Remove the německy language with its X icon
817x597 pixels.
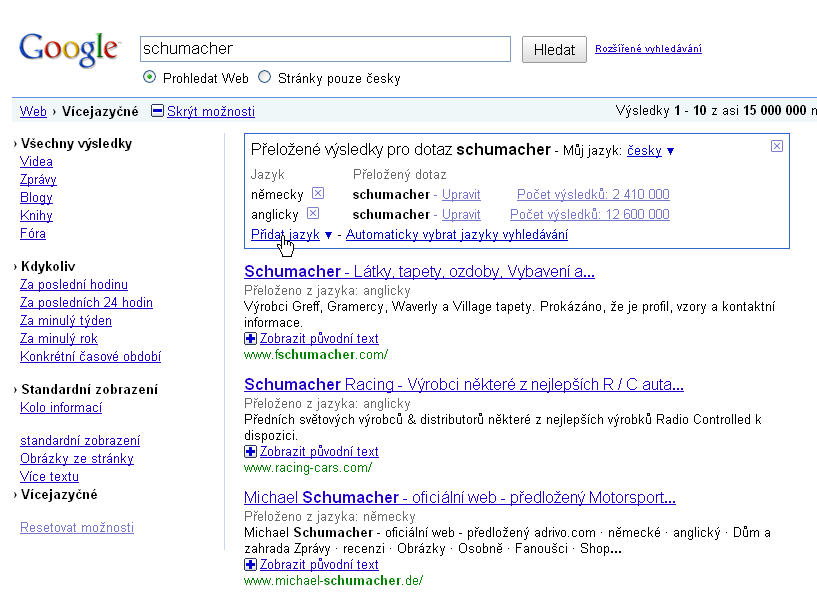(318, 193)
